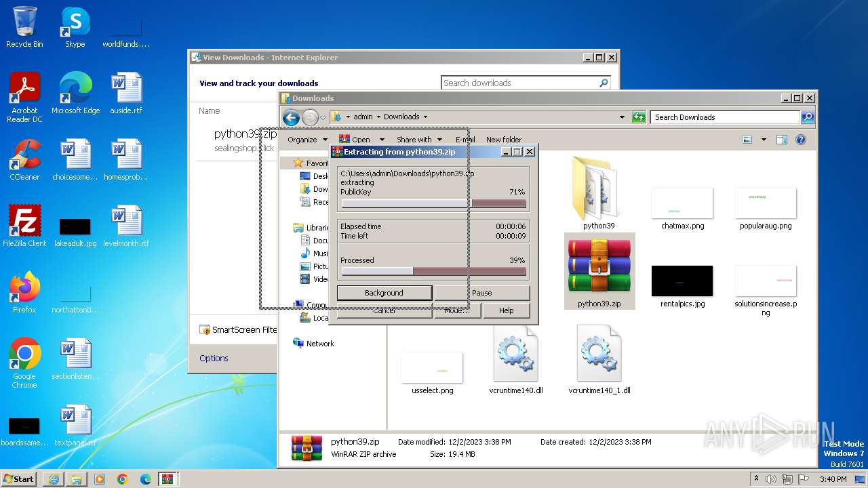Show hidden tray icons arrow

[x=756, y=479]
